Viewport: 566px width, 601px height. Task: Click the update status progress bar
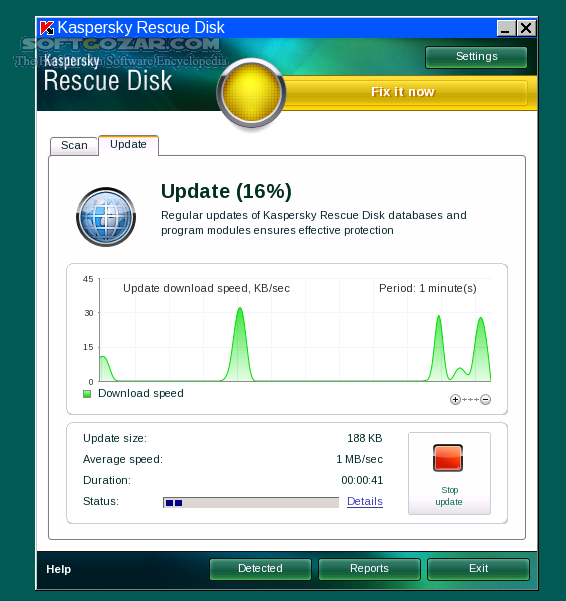tap(251, 502)
